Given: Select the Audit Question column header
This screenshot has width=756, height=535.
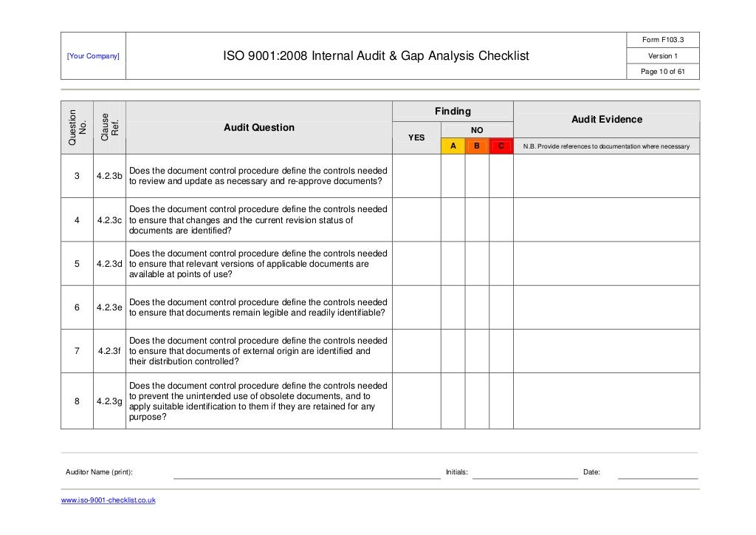Looking at the screenshot, I should tap(259, 128).
